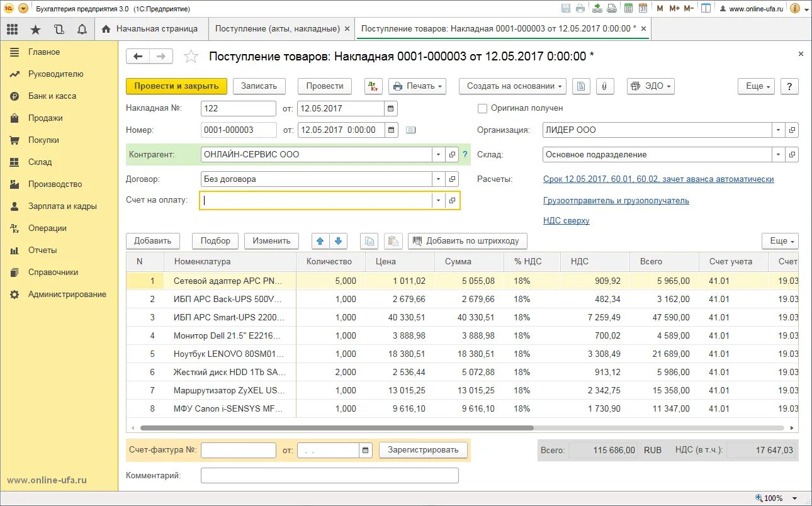Screen dimensions: 812x506
Task: Click the paste rows icon above table
Action: [x=393, y=240]
